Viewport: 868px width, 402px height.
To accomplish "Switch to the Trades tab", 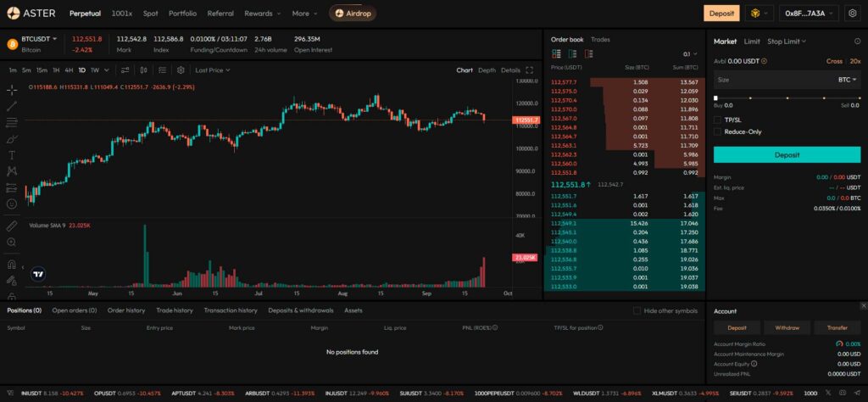I will pos(600,39).
